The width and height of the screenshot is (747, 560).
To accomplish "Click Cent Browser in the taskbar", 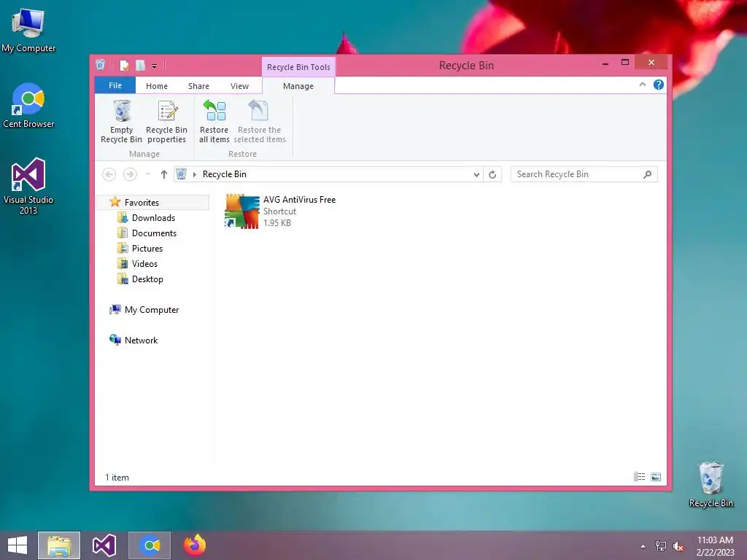I will click(x=149, y=545).
